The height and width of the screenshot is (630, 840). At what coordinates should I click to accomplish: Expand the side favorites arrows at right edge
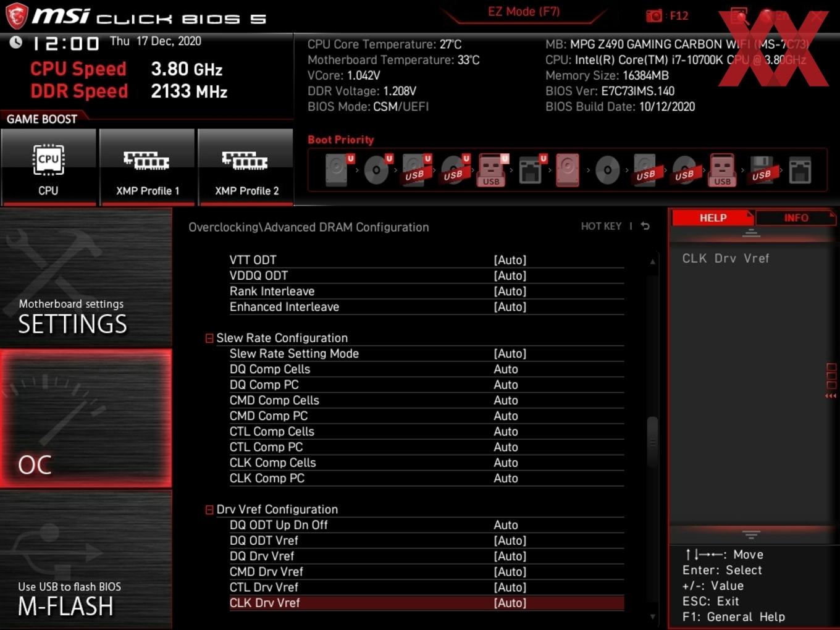coord(831,396)
